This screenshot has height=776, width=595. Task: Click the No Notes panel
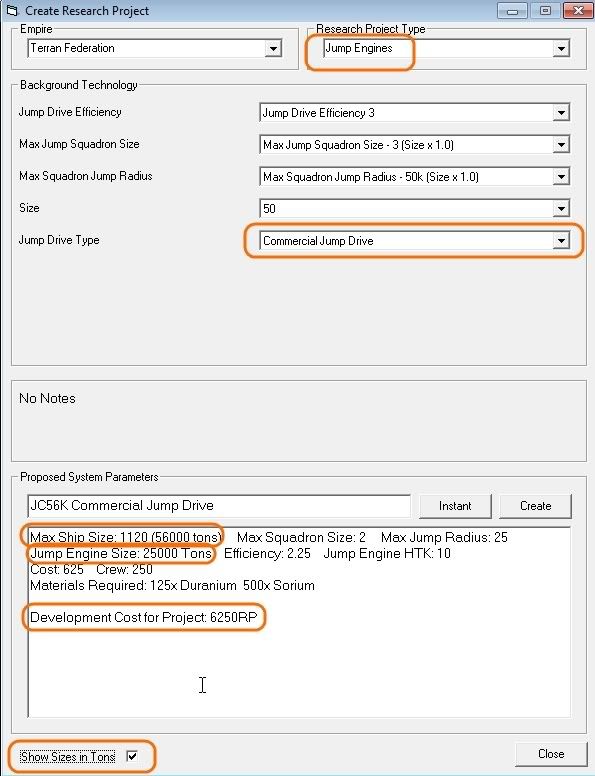[x=299, y=421]
